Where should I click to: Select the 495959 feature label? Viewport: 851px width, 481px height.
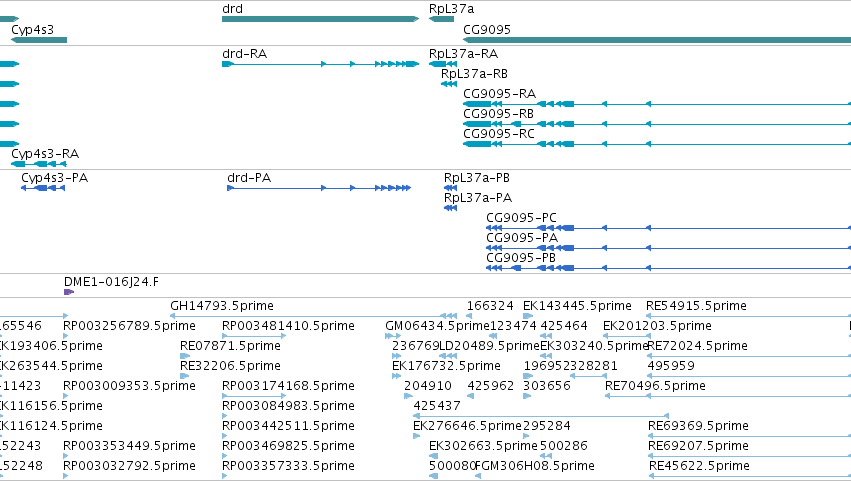[671, 366]
